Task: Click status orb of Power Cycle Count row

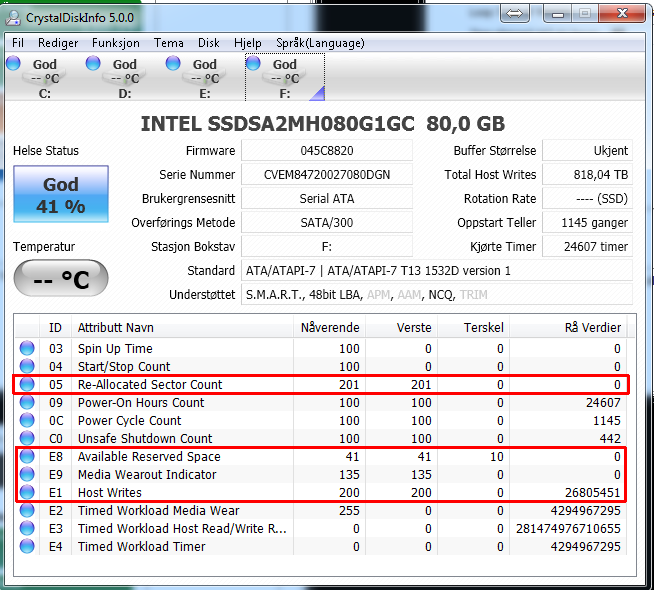Action: click(27, 420)
